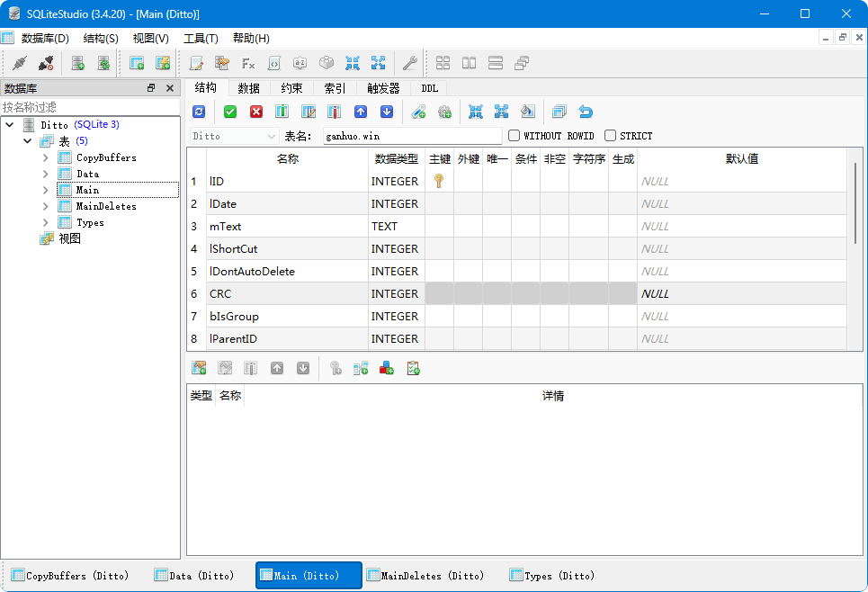Viewport: 868px width, 592px height.
Task: Click the red rollback changes X icon
Action: click(x=256, y=112)
